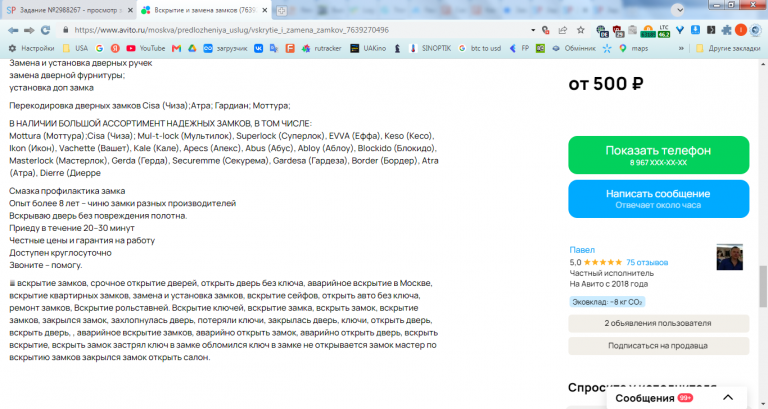This screenshot has width=768, height=409.
Task: Open the Gmail bookmark icon
Action: click(x=176, y=48)
